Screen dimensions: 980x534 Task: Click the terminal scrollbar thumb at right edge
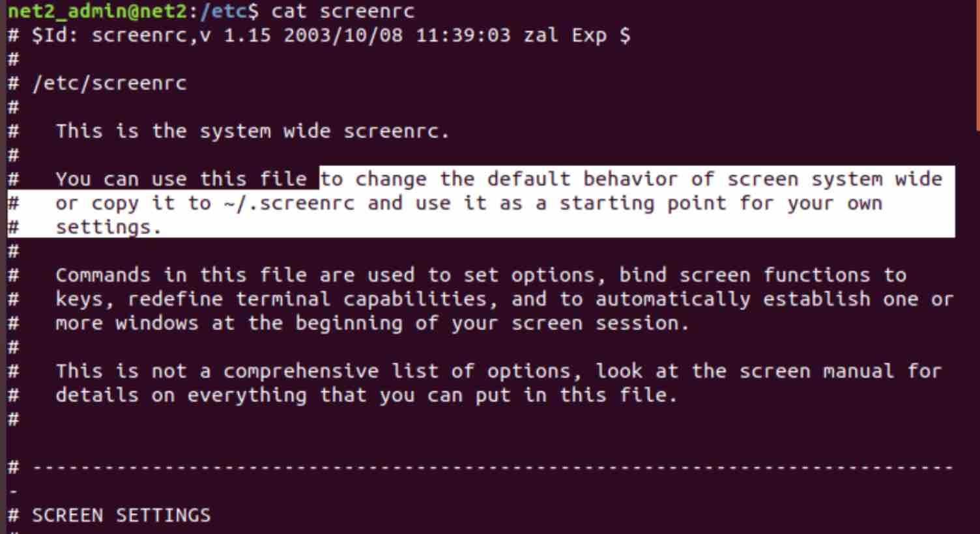tap(977, 65)
